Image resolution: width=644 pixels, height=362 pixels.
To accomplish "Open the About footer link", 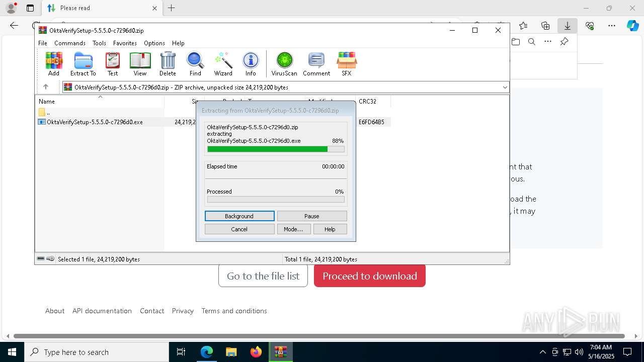I will click(55, 311).
